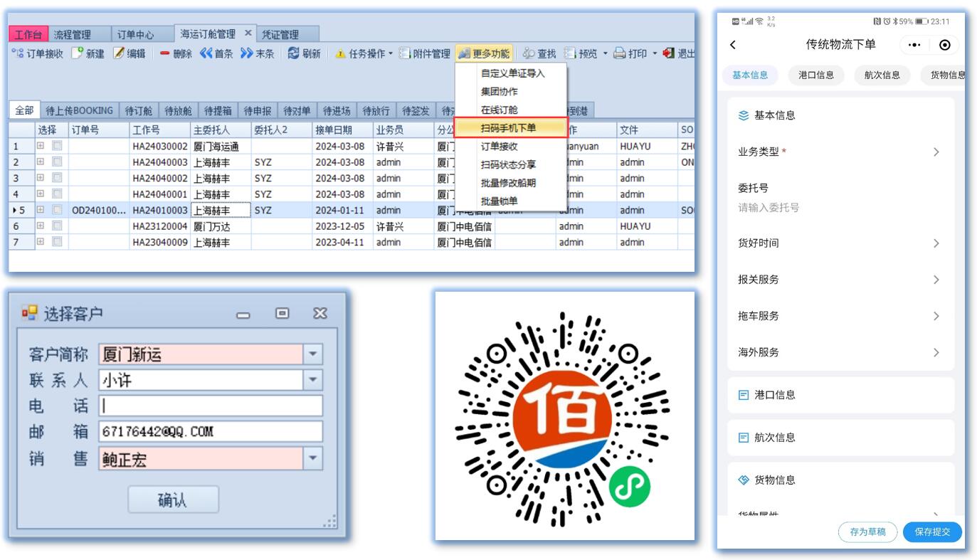
Task: Click the 更多功能 more functions button
Action: (484, 53)
